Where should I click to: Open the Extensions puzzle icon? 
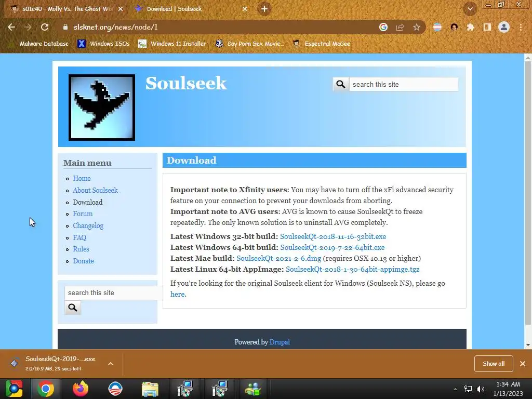[x=471, y=27]
